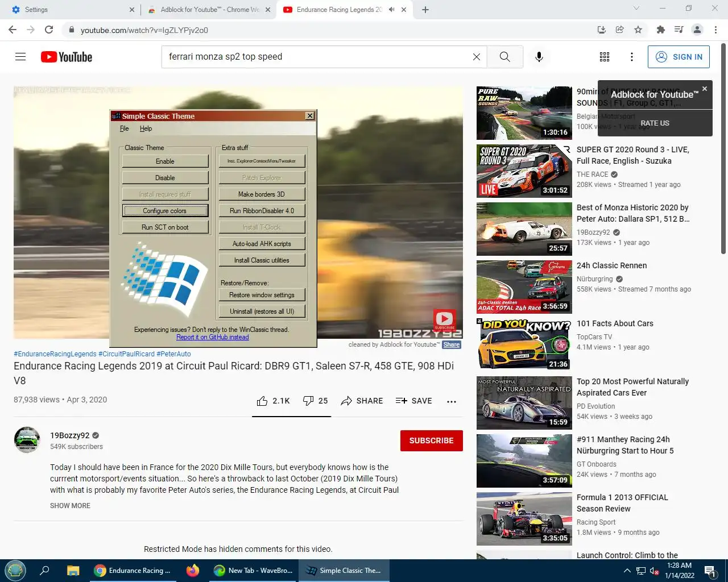The image size is (728, 582).
Task: Open the notification center icon
Action: [710, 571]
